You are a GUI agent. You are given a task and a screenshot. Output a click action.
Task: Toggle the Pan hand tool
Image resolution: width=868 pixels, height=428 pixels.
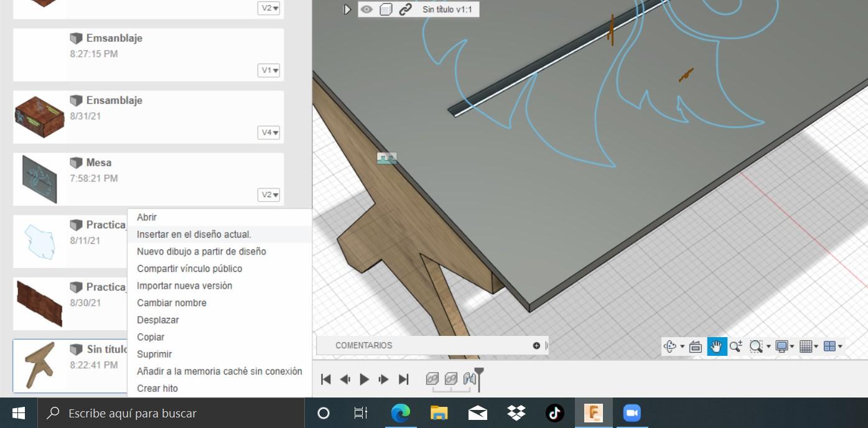click(x=717, y=347)
